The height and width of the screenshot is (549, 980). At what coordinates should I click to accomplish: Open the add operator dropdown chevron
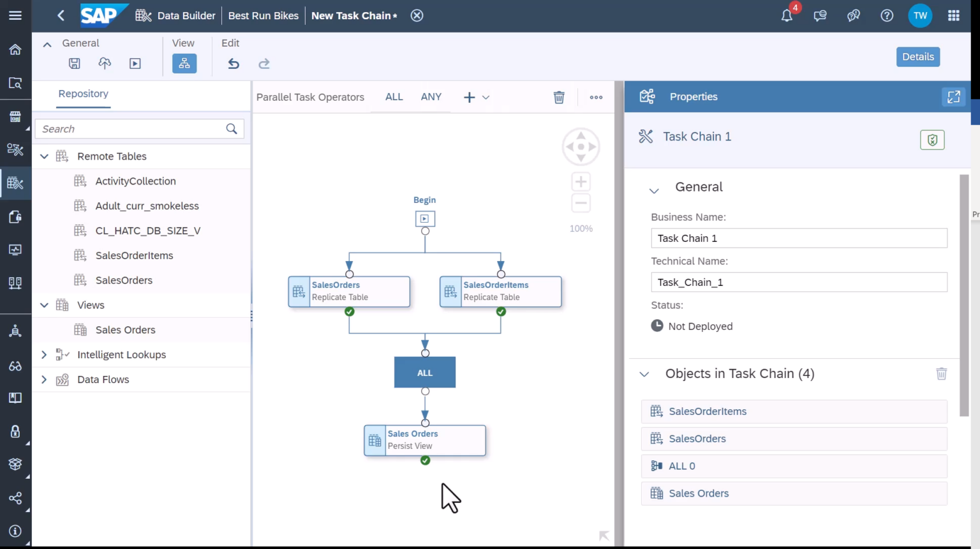point(486,97)
